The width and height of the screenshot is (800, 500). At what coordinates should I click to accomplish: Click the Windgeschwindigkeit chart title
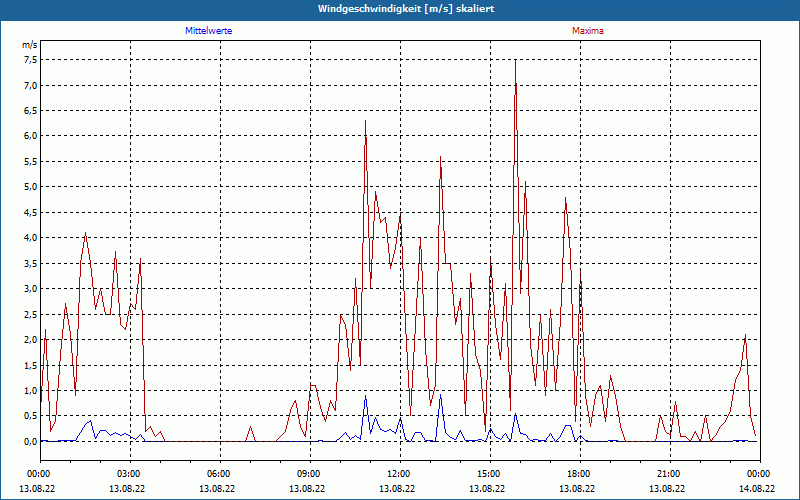[406, 9]
